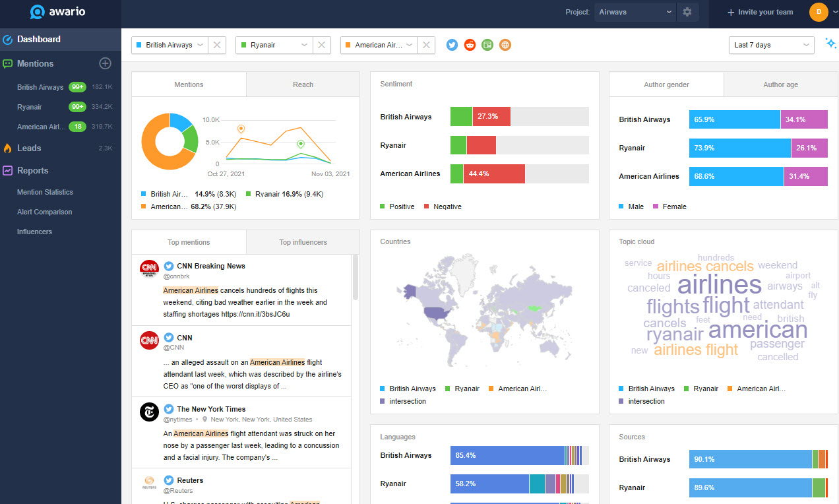Click the Dashboard gauge icon

tap(8, 40)
